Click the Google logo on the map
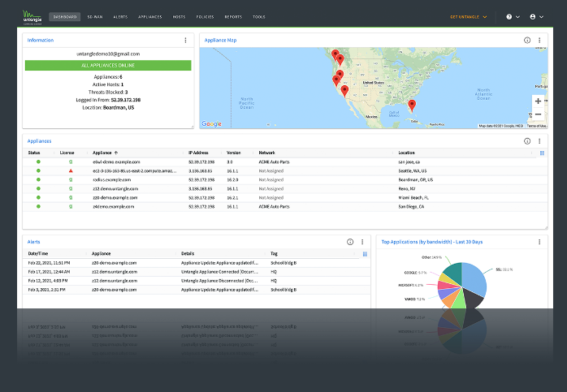 [x=211, y=123]
